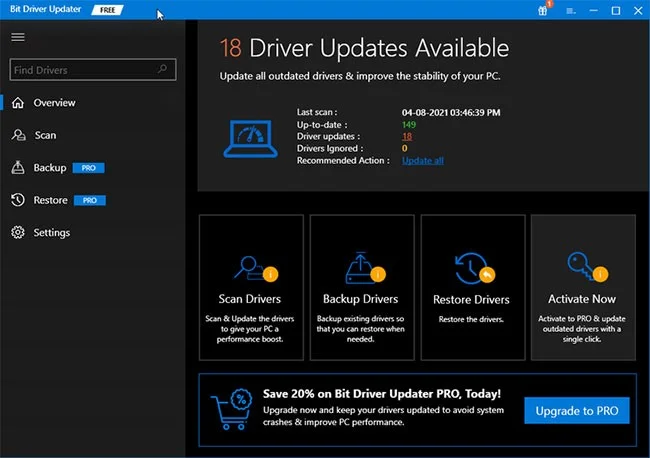650x458 pixels.
Task: Click 'Save 20% on Bit Driver Updater PRO' text
Action: coord(382,393)
